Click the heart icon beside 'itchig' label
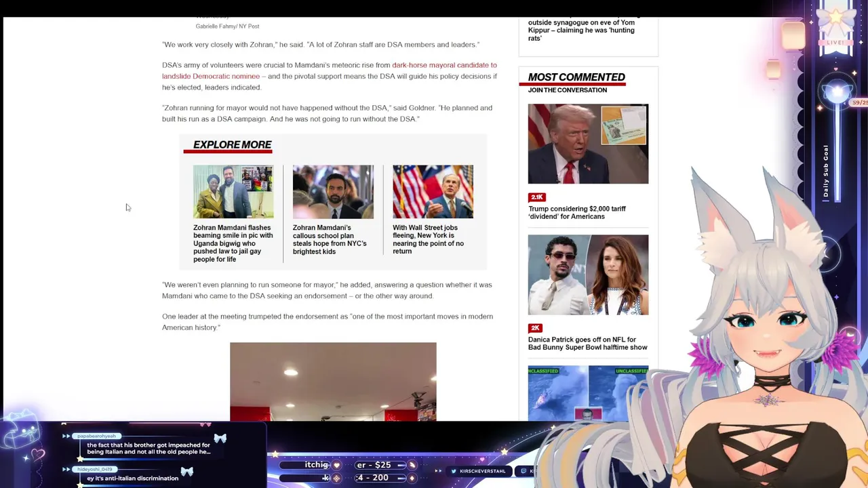868x488 pixels. [x=336, y=466]
